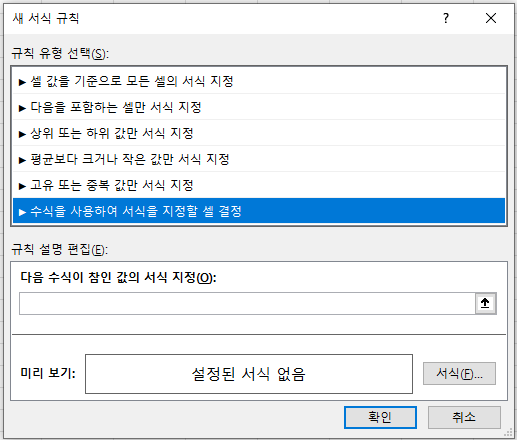Click the '규칙 설명 편집(E):' label
Image resolution: width=517 pixels, height=440 pixels.
pos(60,249)
